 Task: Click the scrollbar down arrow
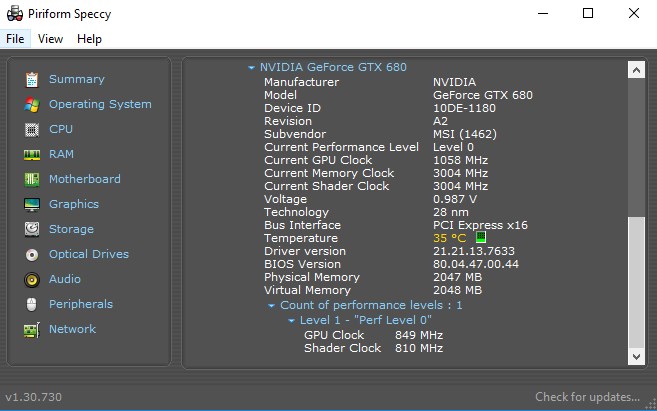pos(635,356)
